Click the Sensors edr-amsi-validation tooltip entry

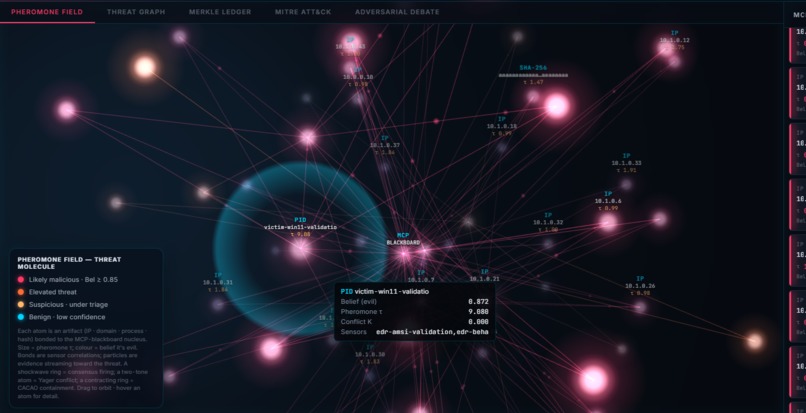pos(432,332)
